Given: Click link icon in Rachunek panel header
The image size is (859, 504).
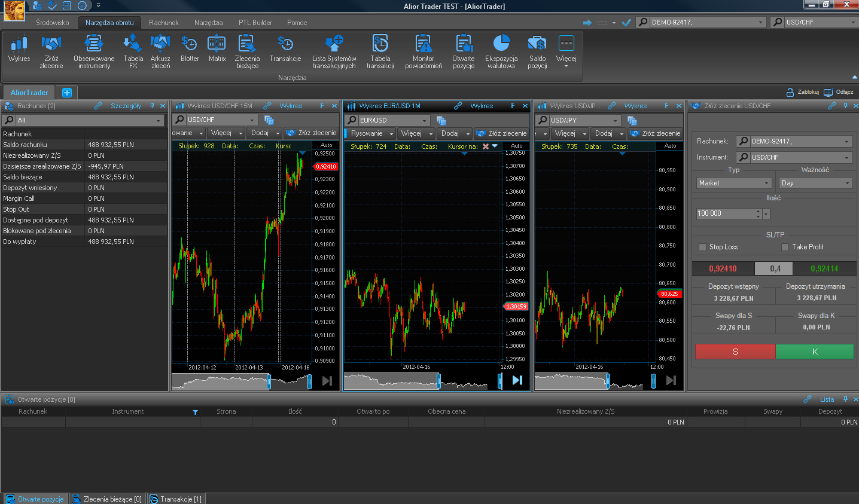Looking at the screenshot, I should pos(98,106).
